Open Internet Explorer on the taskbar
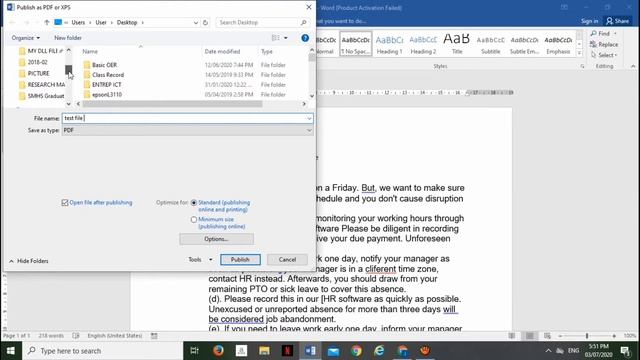Screen dimensions: 640x360 [x=379, y=351]
